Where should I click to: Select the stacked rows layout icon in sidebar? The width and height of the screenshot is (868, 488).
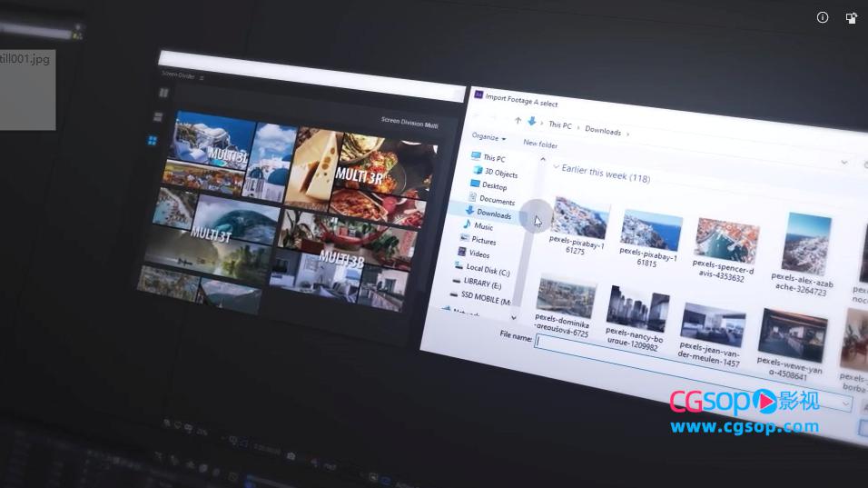coord(158,117)
